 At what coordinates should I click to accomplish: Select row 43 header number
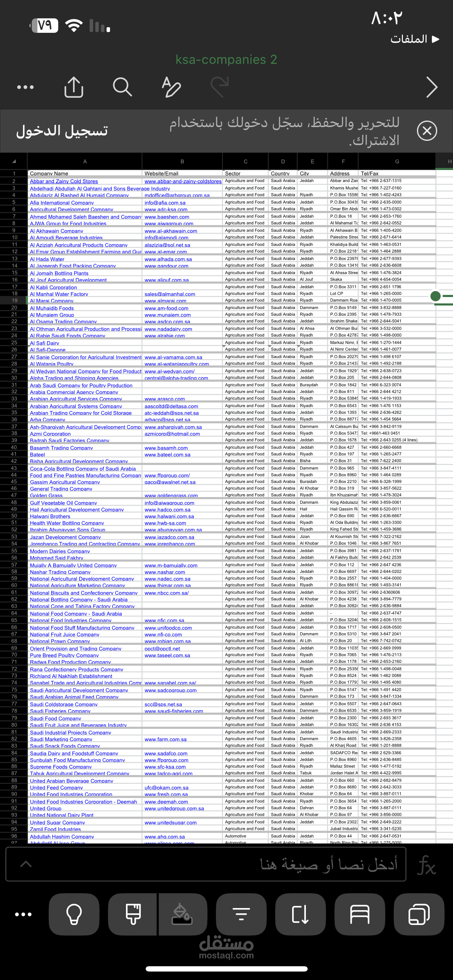tap(14, 468)
